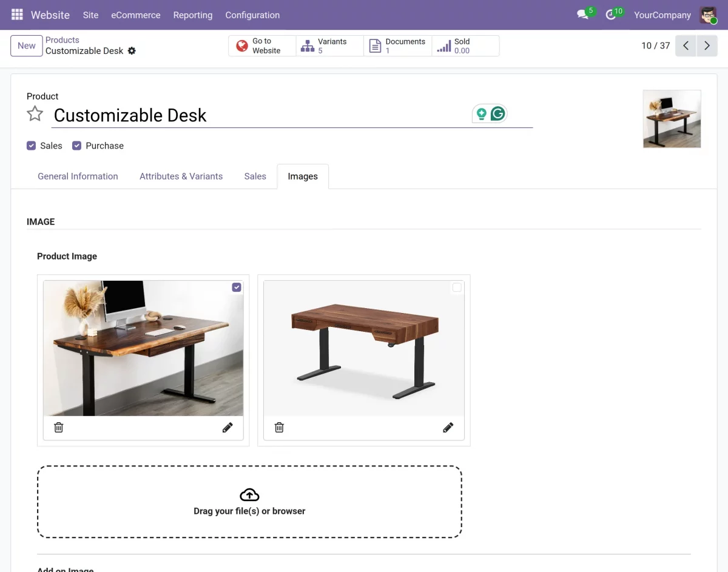Open the conversations chat icon

pos(583,15)
